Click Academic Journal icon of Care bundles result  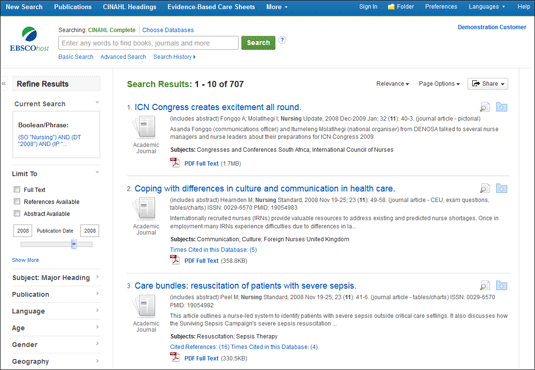[x=145, y=306]
